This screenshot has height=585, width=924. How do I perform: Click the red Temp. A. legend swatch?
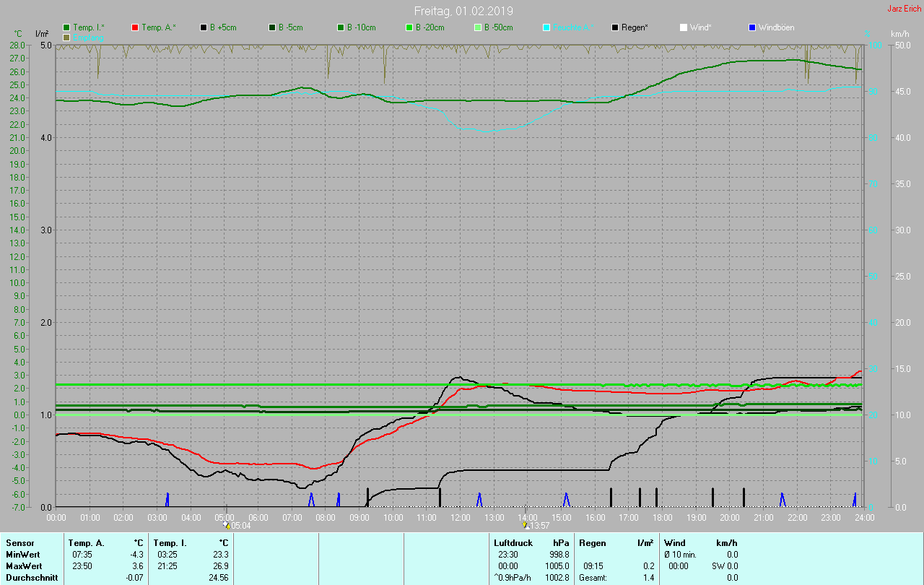point(136,27)
